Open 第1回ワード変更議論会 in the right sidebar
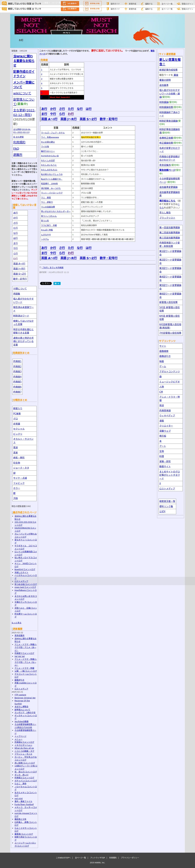195x868 pixels. click(170, 253)
